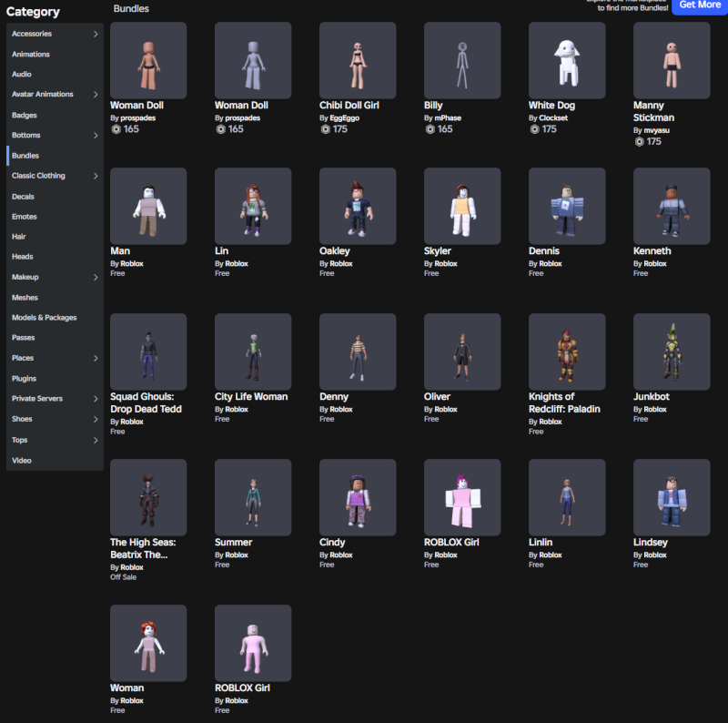Viewport: 728px width, 723px height.
Task: Expand the Makeup category chevron
Action: click(96, 277)
